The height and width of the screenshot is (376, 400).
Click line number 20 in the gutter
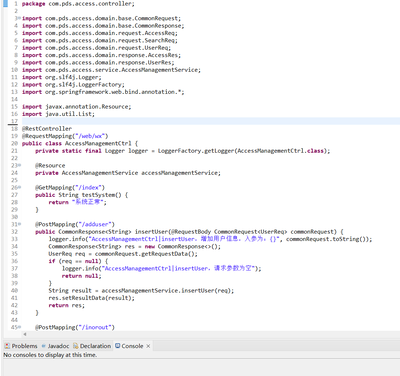(x=14, y=143)
